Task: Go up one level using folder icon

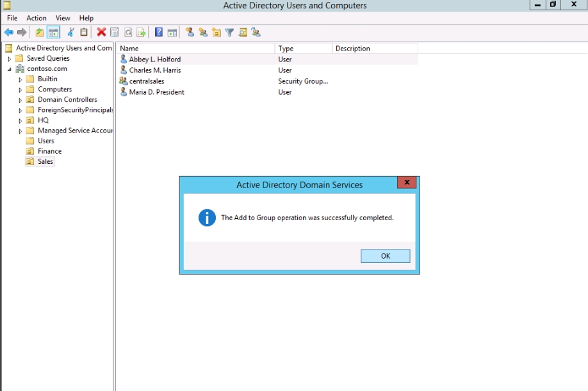Action: pos(39,33)
